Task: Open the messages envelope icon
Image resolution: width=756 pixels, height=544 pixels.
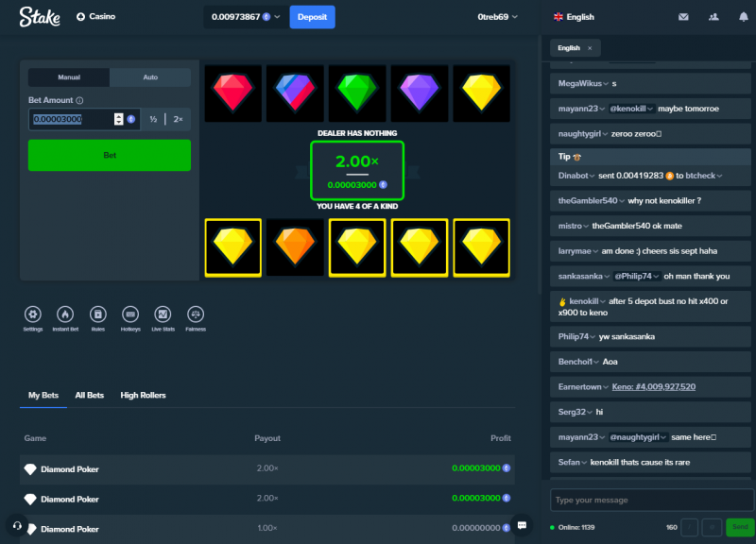Action: (x=683, y=17)
